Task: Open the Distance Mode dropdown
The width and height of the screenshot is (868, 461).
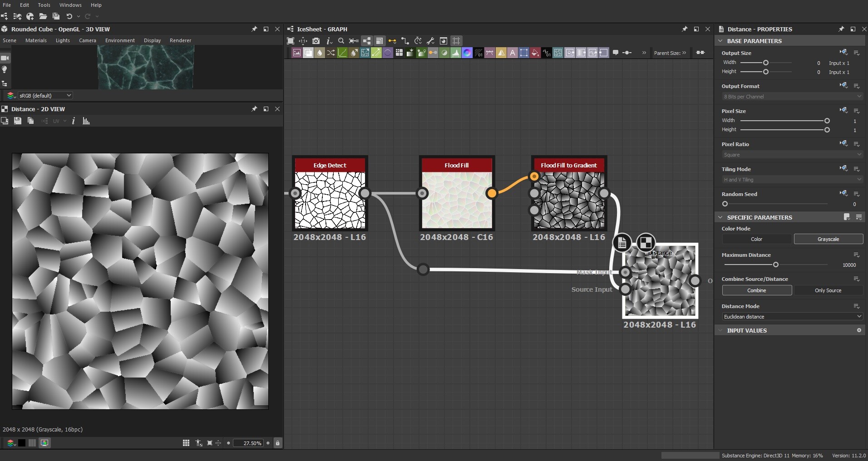Action: click(x=792, y=317)
